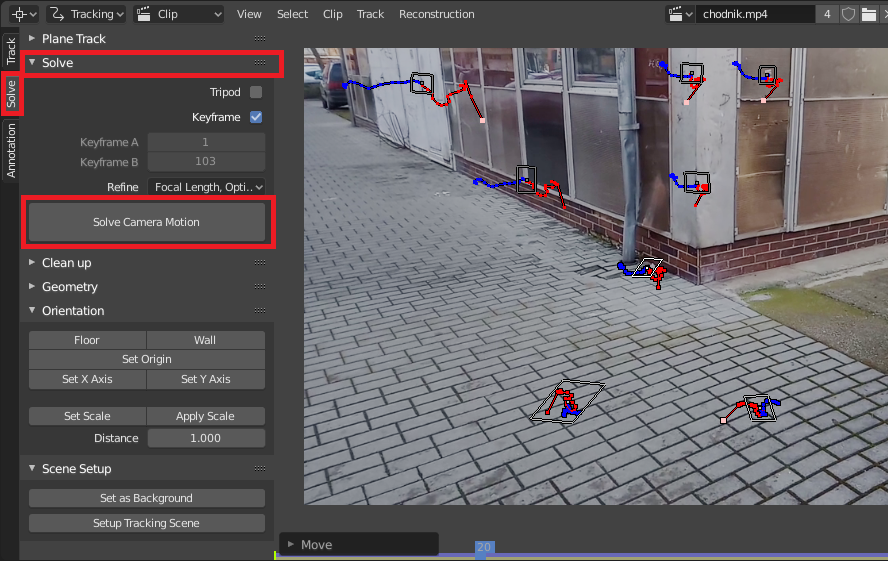Open the Clip menu in header
The width and height of the screenshot is (888, 561).
coord(332,14)
